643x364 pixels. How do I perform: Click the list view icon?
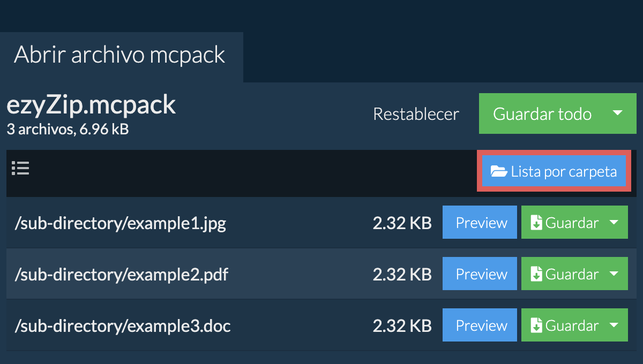click(20, 169)
